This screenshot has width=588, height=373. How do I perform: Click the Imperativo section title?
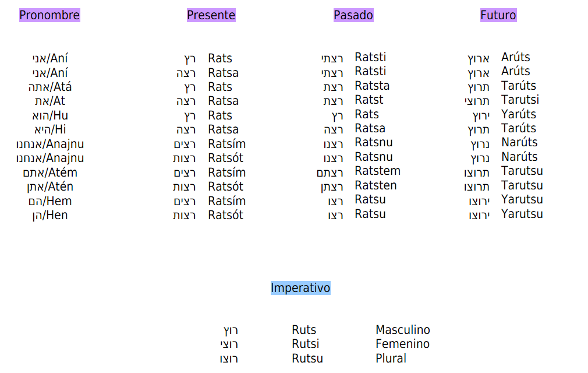(300, 288)
